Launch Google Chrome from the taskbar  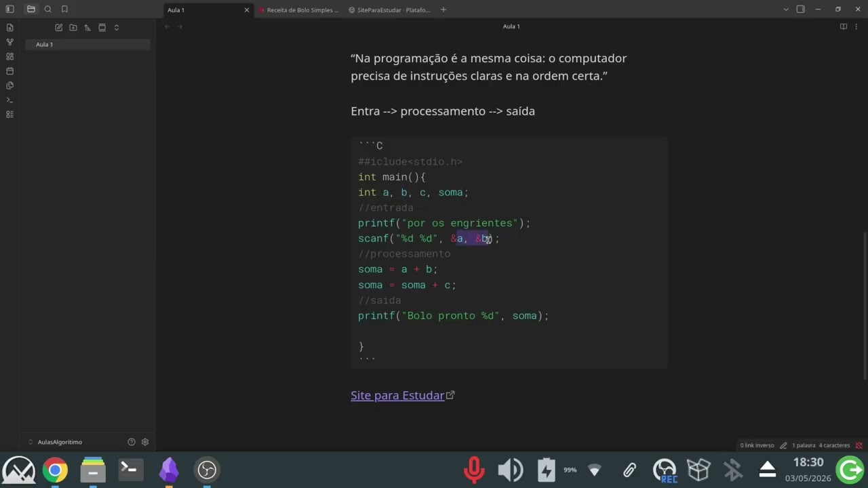55,470
